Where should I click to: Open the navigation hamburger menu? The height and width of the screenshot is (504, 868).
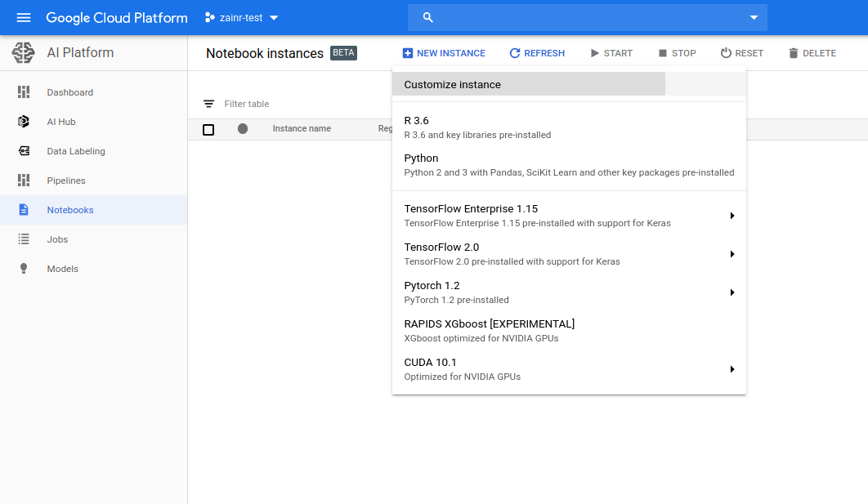(23, 17)
